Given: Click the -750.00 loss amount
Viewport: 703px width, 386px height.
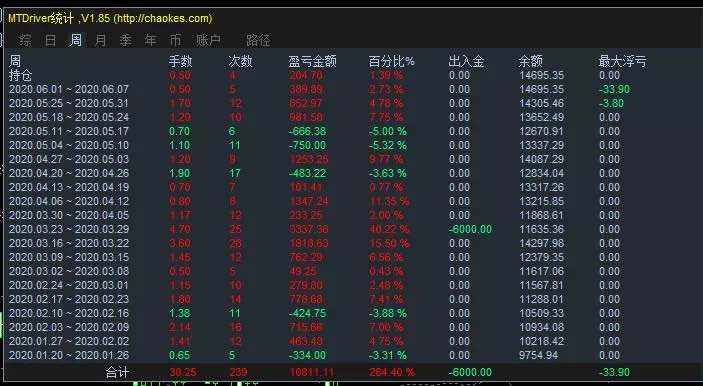Looking at the screenshot, I should point(307,145).
